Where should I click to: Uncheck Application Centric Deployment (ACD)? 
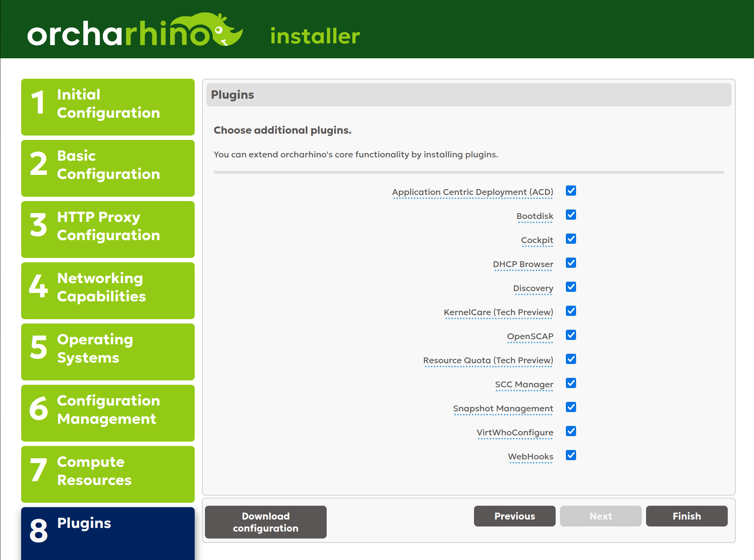[571, 191]
